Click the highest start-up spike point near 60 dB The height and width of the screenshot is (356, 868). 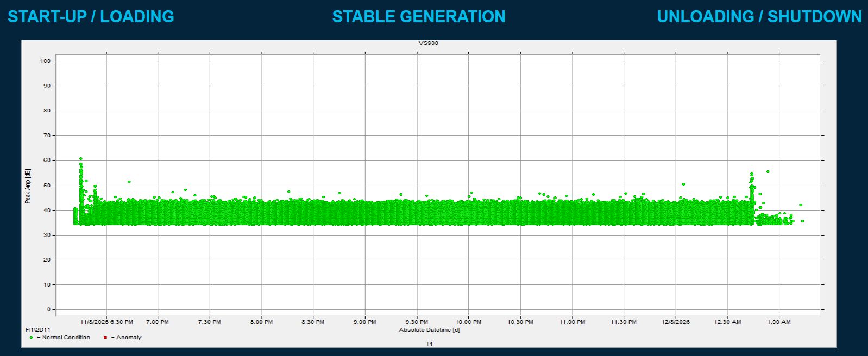81,158
